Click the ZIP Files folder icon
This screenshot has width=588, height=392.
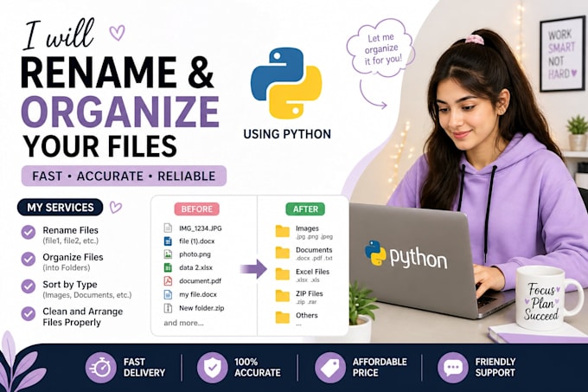(283, 296)
